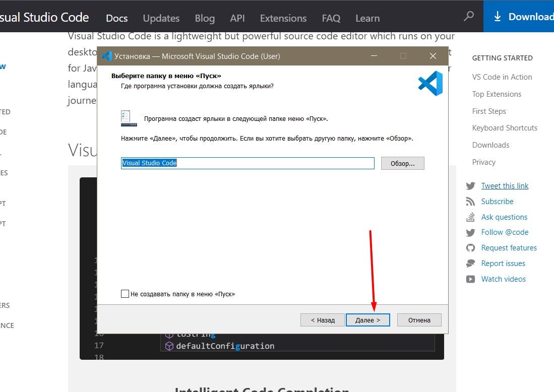The image size is (554, 392).
Task: Open the Privacy sidebar link
Action: tap(484, 162)
